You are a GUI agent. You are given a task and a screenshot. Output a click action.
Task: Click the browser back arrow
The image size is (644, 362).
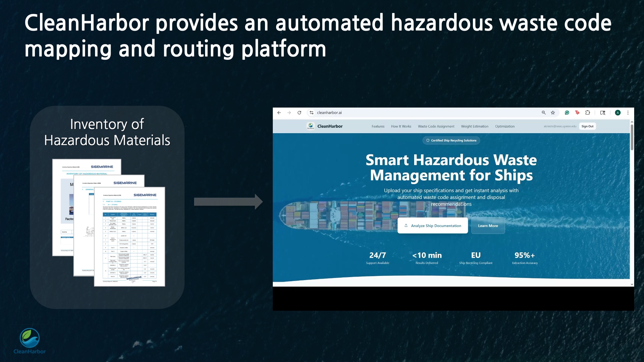coord(279,113)
